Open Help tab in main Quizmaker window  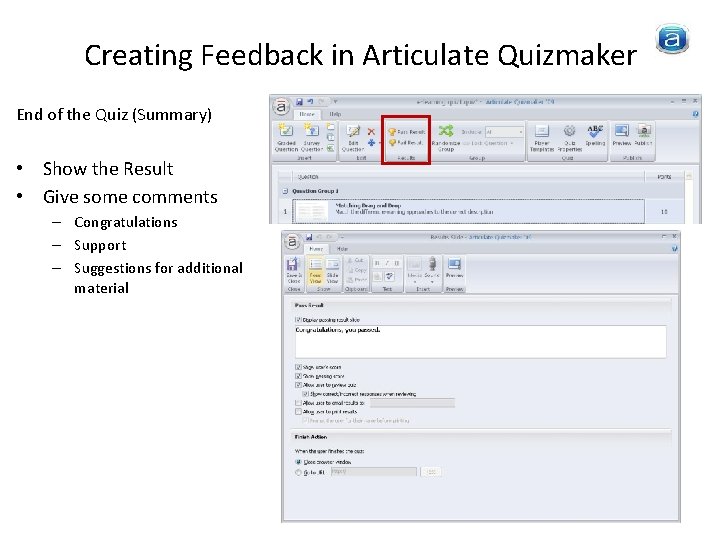tap(335, 114)
